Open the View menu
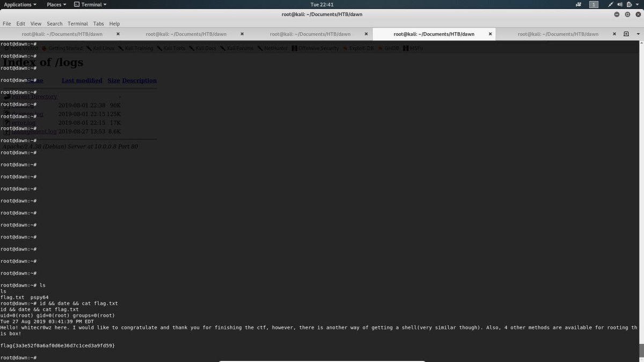644x362 pixels. click(35, 24)
